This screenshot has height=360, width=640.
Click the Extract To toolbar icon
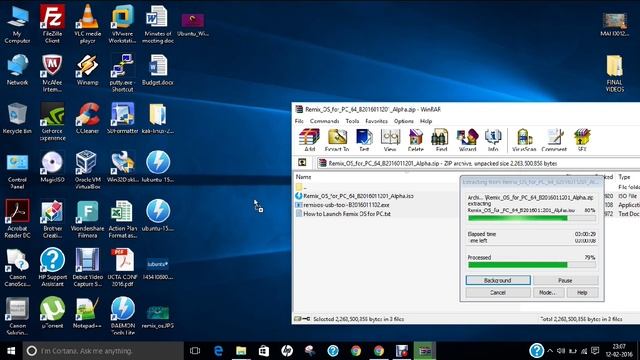point(337,140)
